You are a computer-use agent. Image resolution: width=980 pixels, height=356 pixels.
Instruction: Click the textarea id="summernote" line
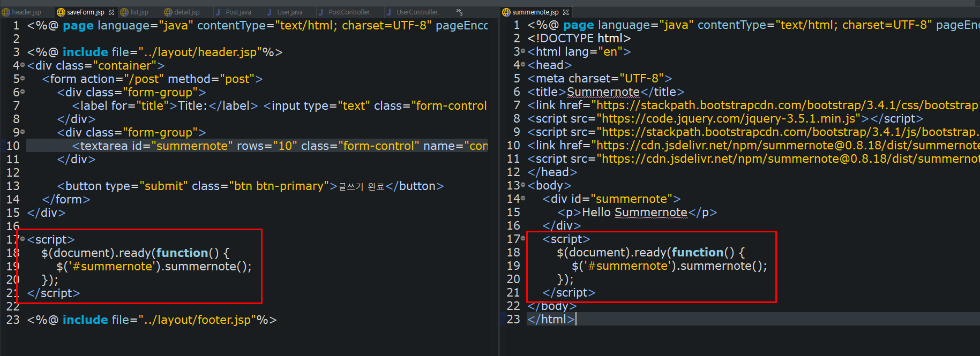tap(280, 146)
